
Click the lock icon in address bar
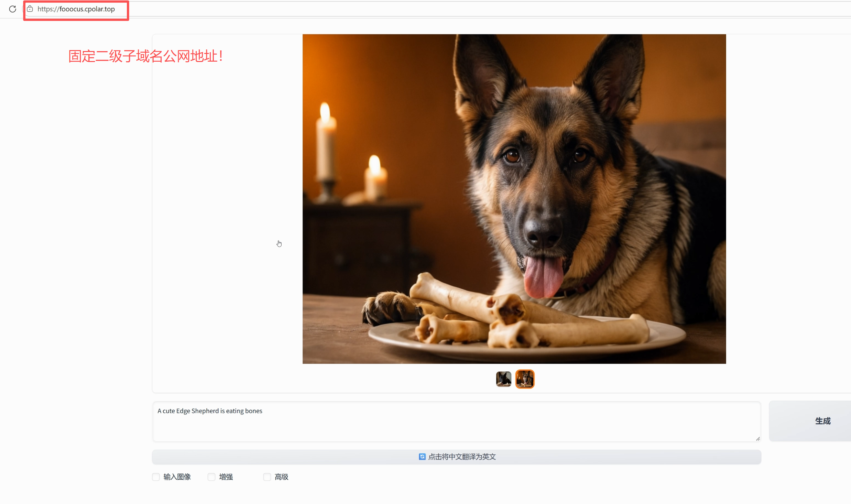(30, 9)
